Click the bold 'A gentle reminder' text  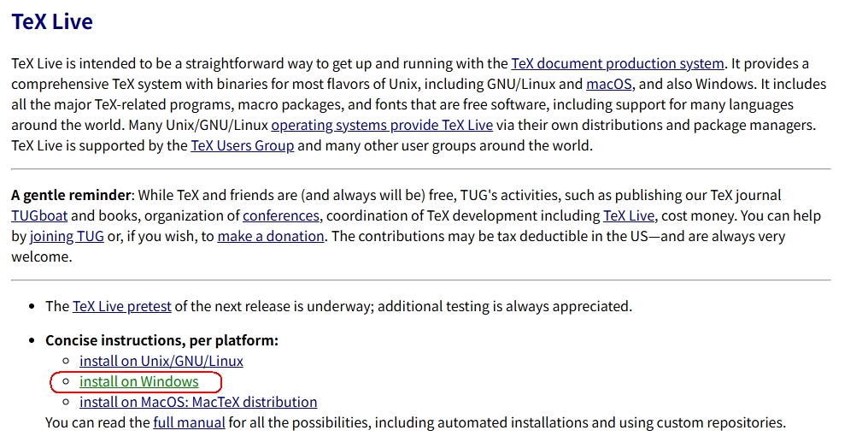tap(72, 195)
